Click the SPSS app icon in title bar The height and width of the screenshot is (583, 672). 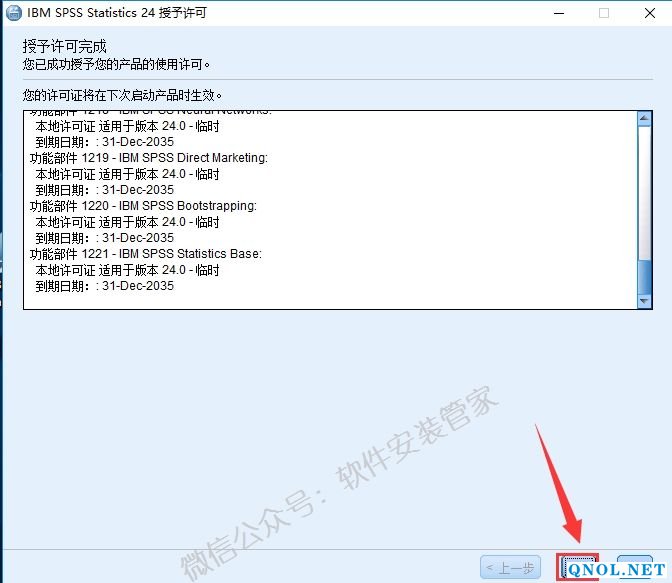pyautogui.click(x=13, y=13)
